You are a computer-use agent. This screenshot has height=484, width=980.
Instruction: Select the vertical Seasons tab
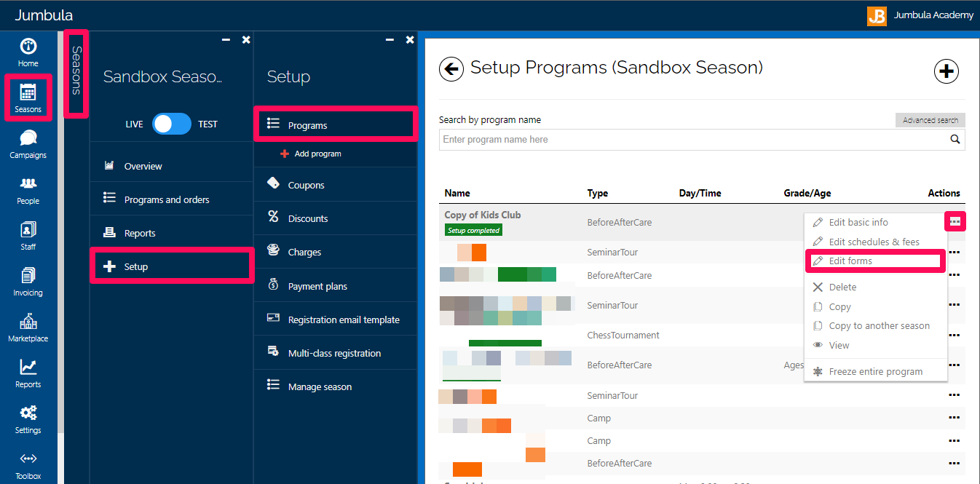coord(76,73)
